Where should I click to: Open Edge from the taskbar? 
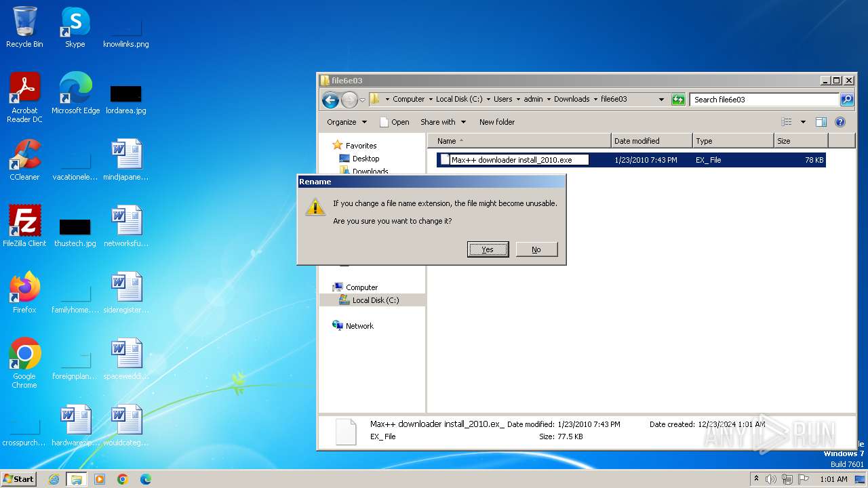coord(145,479)
